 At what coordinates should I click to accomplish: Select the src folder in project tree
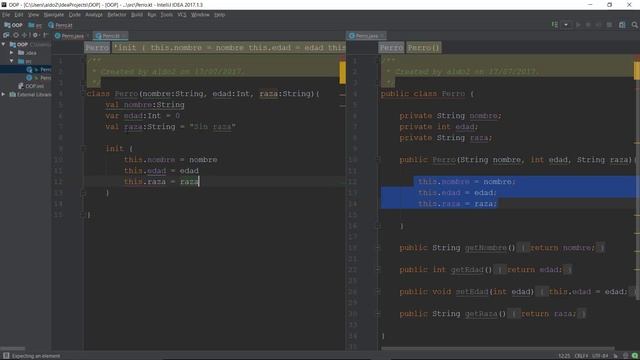point(24,61)
